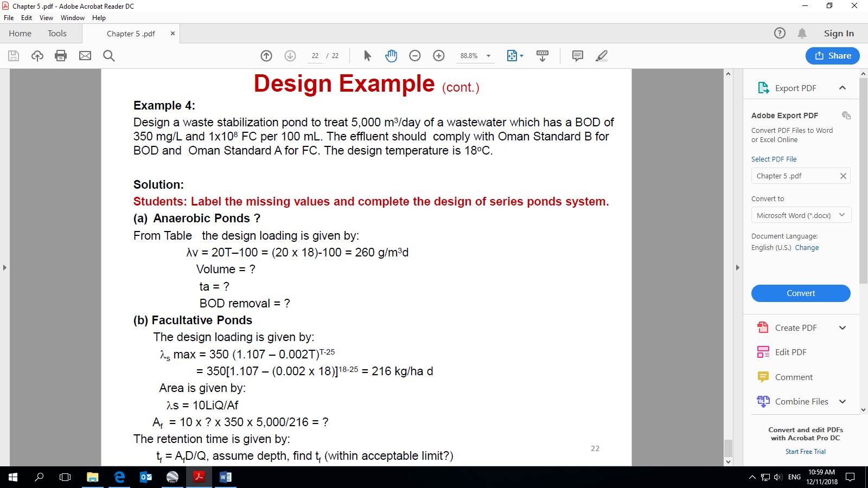Click the Start Free Trial link
868x488 pixels.
pyautogui.click(x=805, y=451)
